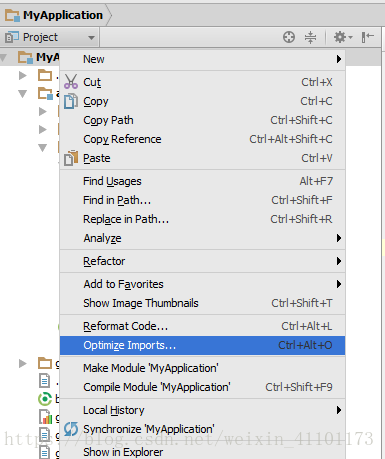This screenshot has width=385, height=459.
Task: Open the Project view dropdown
Action: (50, 37)
